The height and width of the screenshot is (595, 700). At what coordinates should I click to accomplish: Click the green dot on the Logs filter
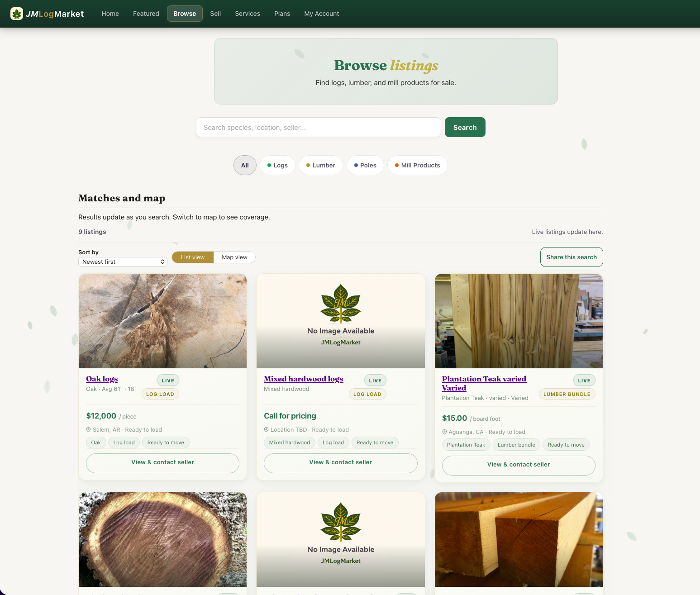point(269,165)
